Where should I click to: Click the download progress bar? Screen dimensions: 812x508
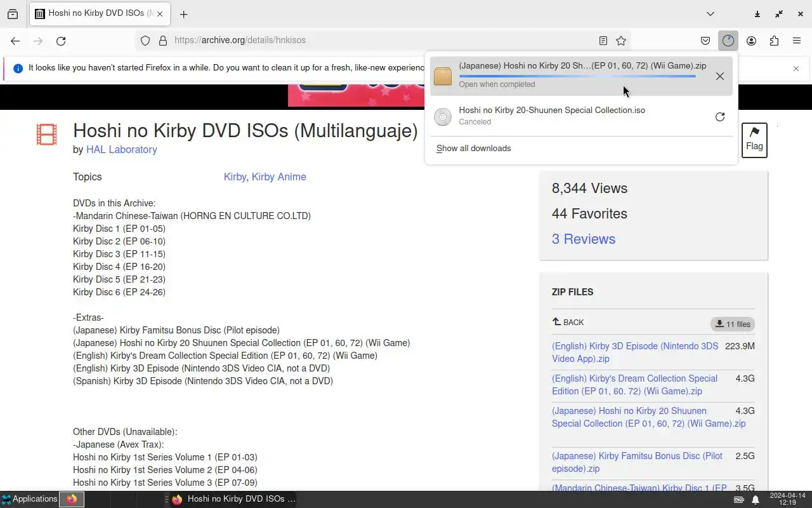pos(577,76)
